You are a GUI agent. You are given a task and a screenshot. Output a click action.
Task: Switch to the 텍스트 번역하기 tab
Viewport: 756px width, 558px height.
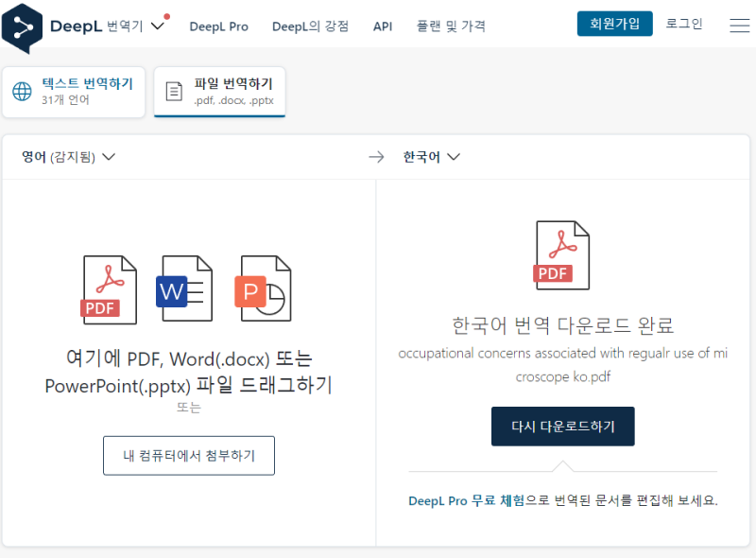(x=73, y=92)
